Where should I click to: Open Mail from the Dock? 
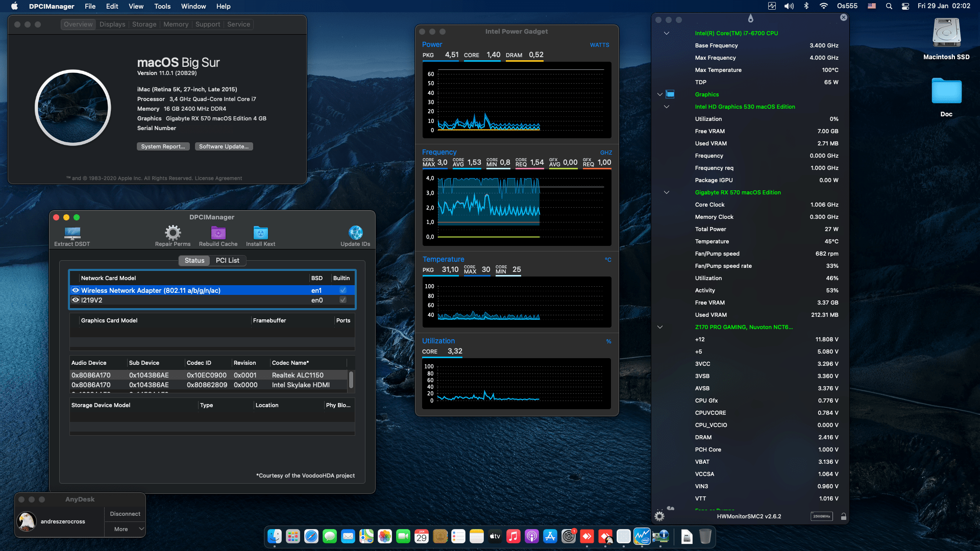coord(348,536)
